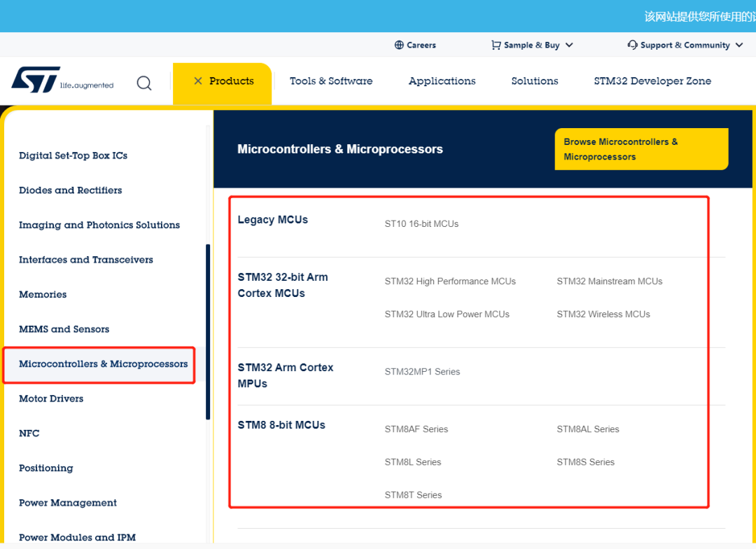Image resolution: width=756 pixels, height=549 pixels.
Task: Select Positioning category
Action: coord(45,468)
